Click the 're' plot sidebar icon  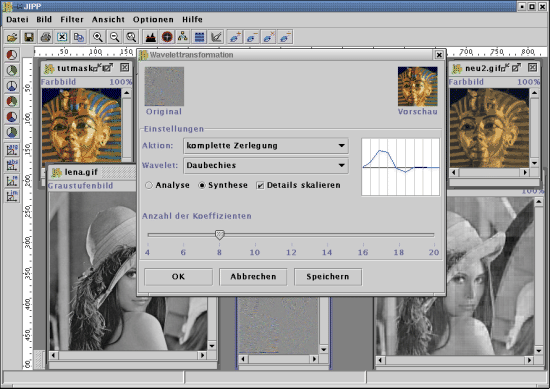click(x=12, y=180)
